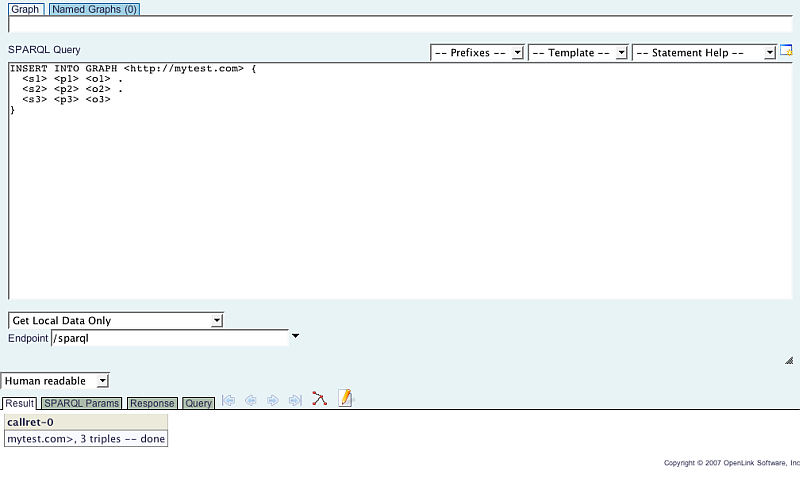Click the default Graph URI input field
The image size is (800, 482).
click(x=401, y=24)
